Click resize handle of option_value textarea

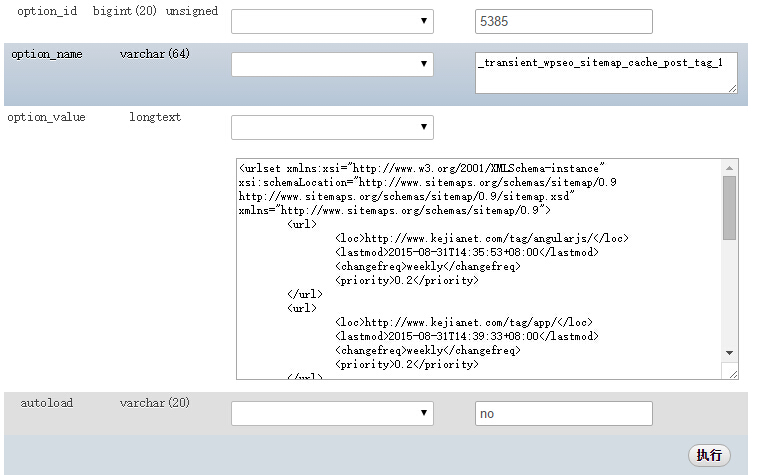coord(733,374)
